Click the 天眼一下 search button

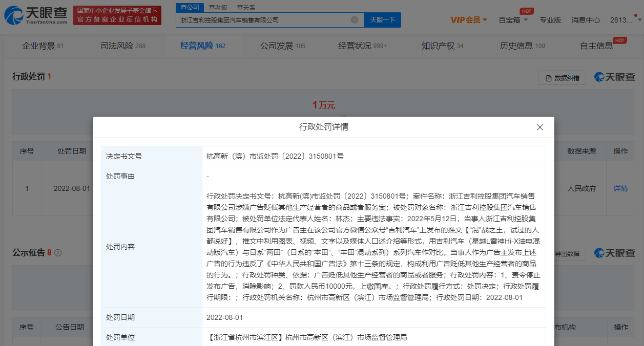pyautogui.click(x=382, y=20)
